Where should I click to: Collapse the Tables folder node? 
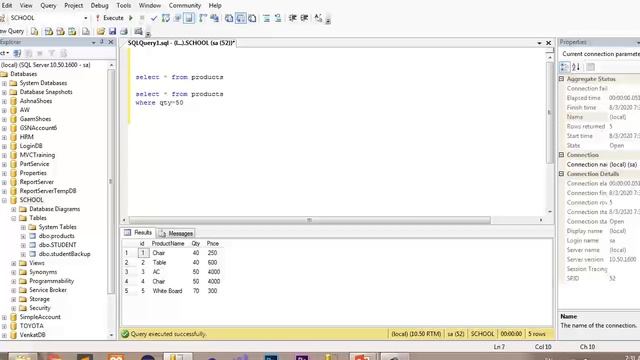14,218
